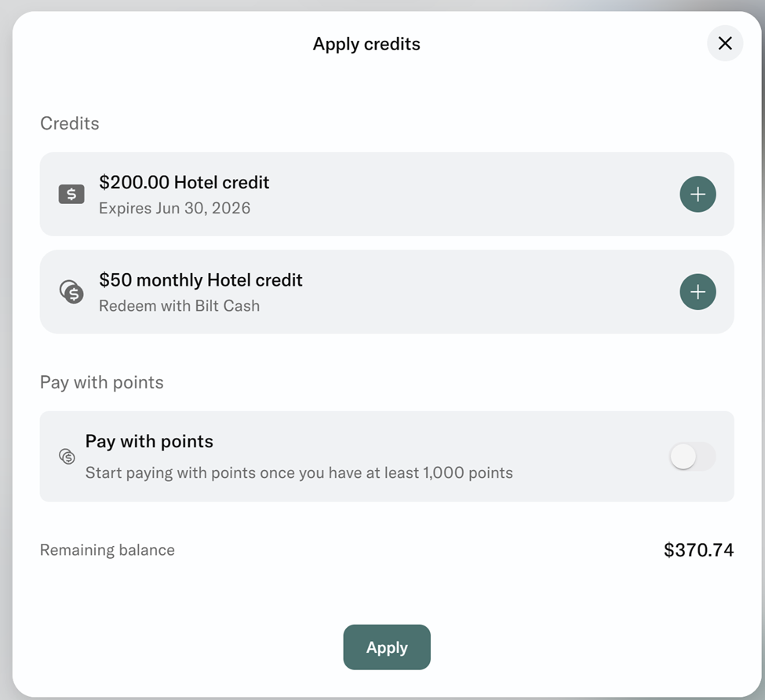This screenshot has height=700, width=765.
Task: Add the $200.00 Hotel credit
Action: tap(698, 195)
